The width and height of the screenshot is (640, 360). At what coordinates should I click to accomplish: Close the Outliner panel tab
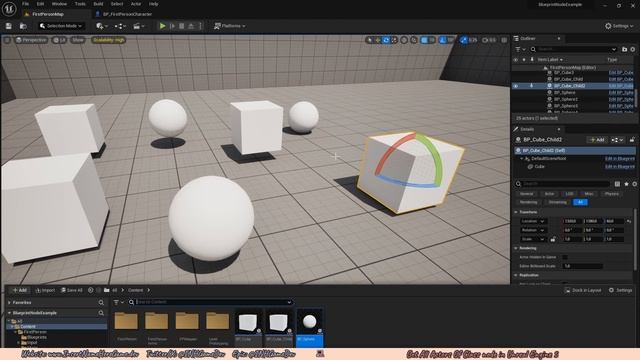[x=559, y=38]
